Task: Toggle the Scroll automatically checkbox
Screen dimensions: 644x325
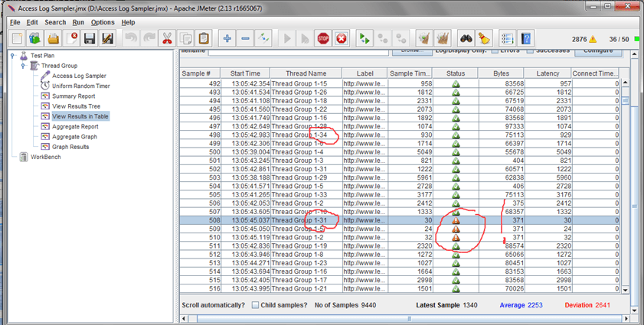Action: point(255,305)
